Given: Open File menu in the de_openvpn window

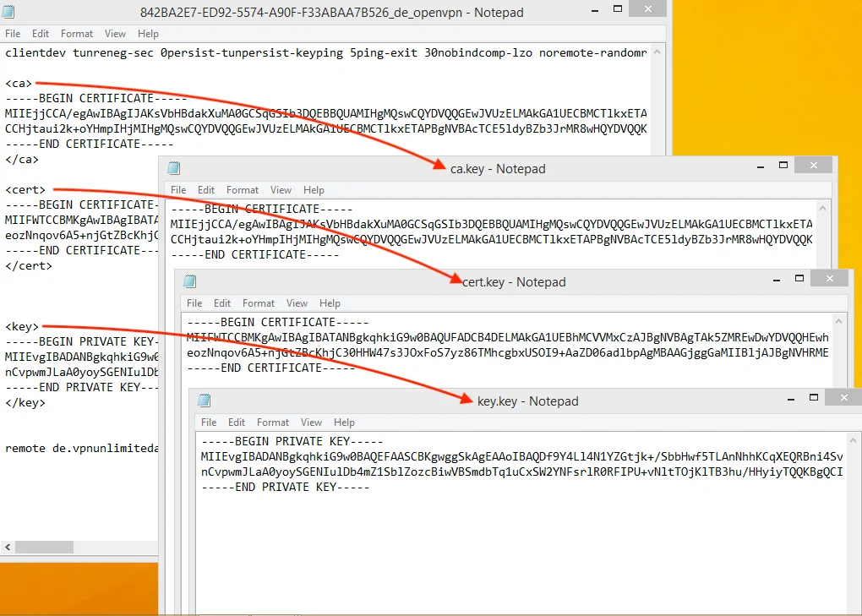Looking at the screenshot, I should click(x=13, y=34).
